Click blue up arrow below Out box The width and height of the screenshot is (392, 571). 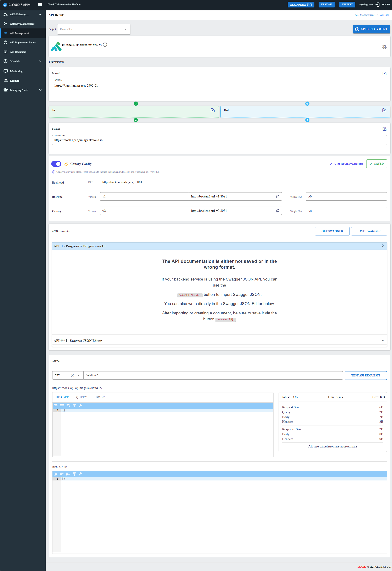(307, 120)
